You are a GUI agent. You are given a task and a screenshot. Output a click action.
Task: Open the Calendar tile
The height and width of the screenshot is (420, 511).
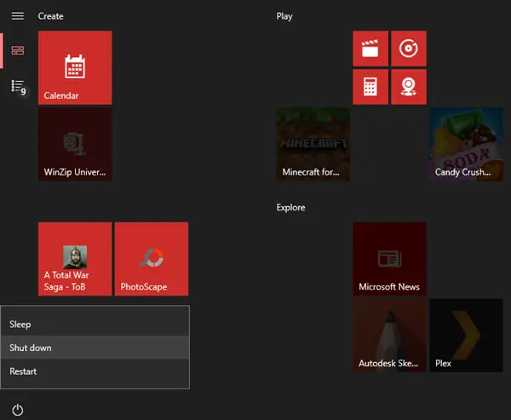point(75,68)
